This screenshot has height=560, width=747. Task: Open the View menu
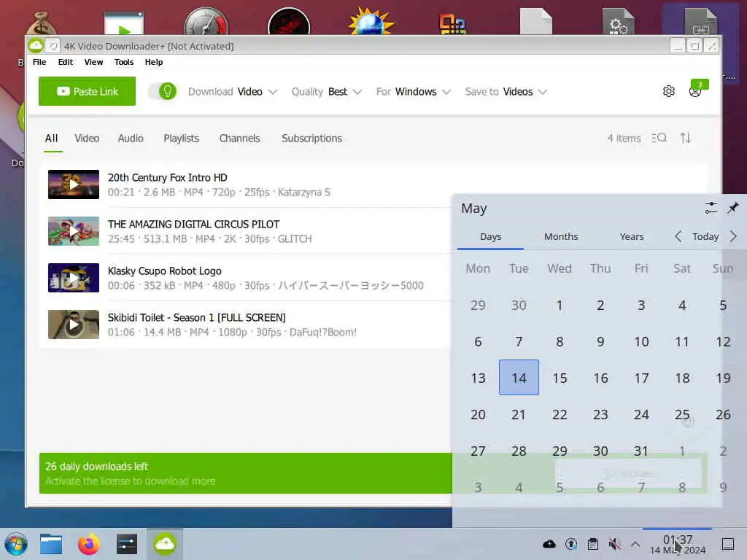pyautogui.click(x=93, y=62)
